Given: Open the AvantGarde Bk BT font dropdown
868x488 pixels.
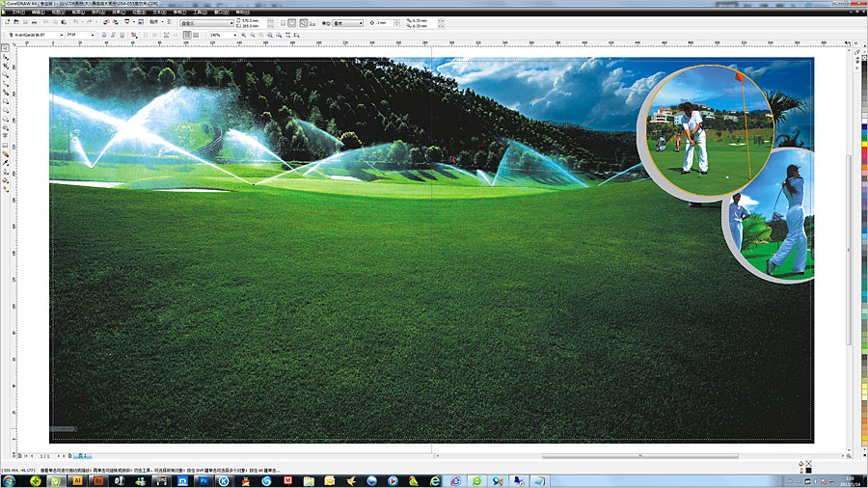Looking at the screenshot, I should (59, 35).
